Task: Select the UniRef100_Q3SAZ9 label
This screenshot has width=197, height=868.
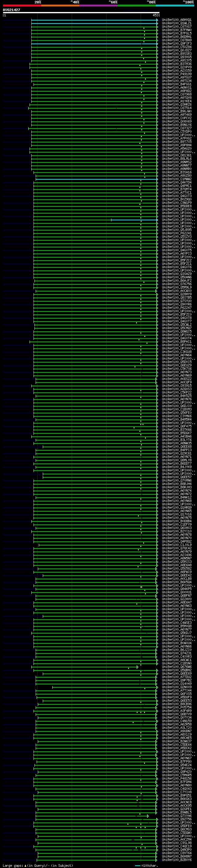Action: (176, 274)
